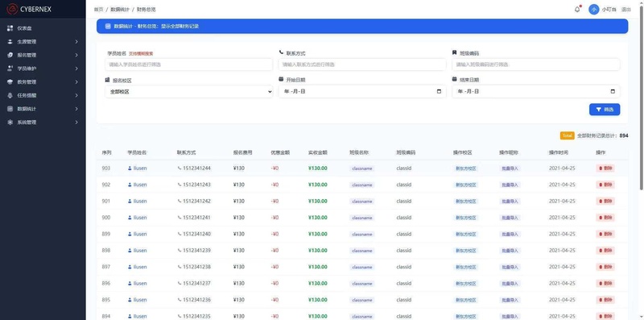Click the phone icon next to 1512341243

pyautogui.click(x=180, y=185)
